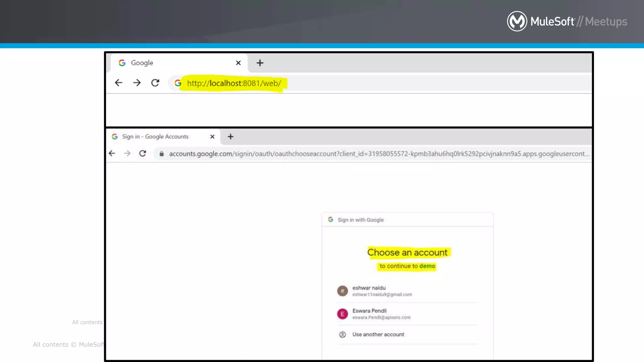The height and width of the screenshot is (362, 644).
Task: Click the eshwar11naidu9@gmail.com email text
Action: pos(382,295)
